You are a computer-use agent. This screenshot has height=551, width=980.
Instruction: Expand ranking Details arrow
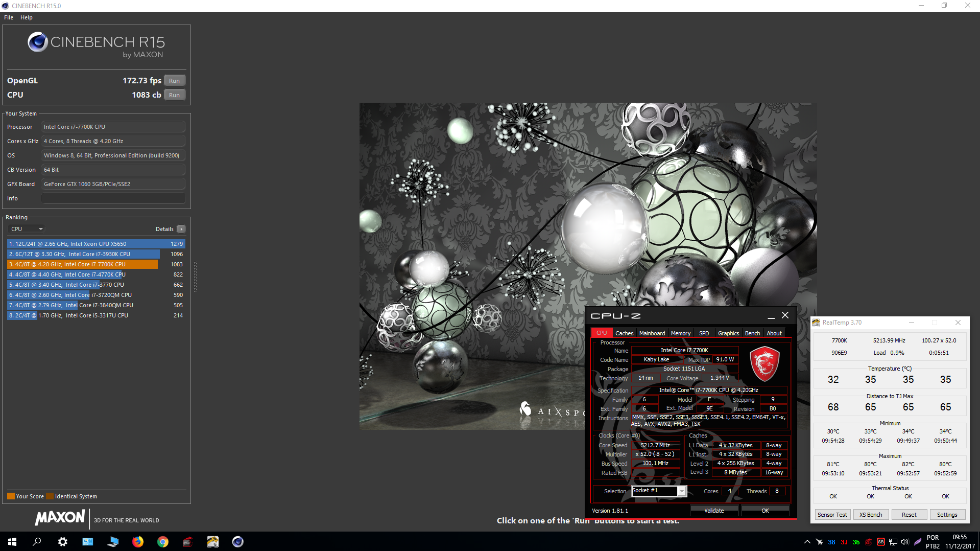tap(181, 229)
